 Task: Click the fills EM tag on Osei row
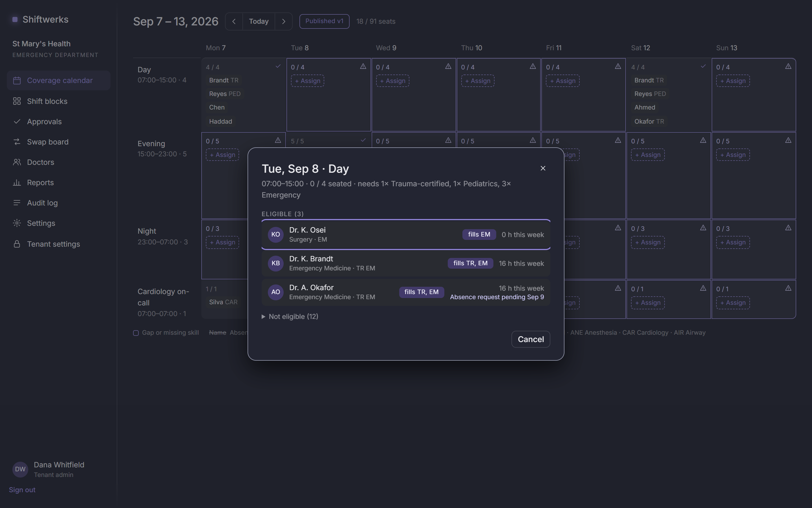pos(479,235)
